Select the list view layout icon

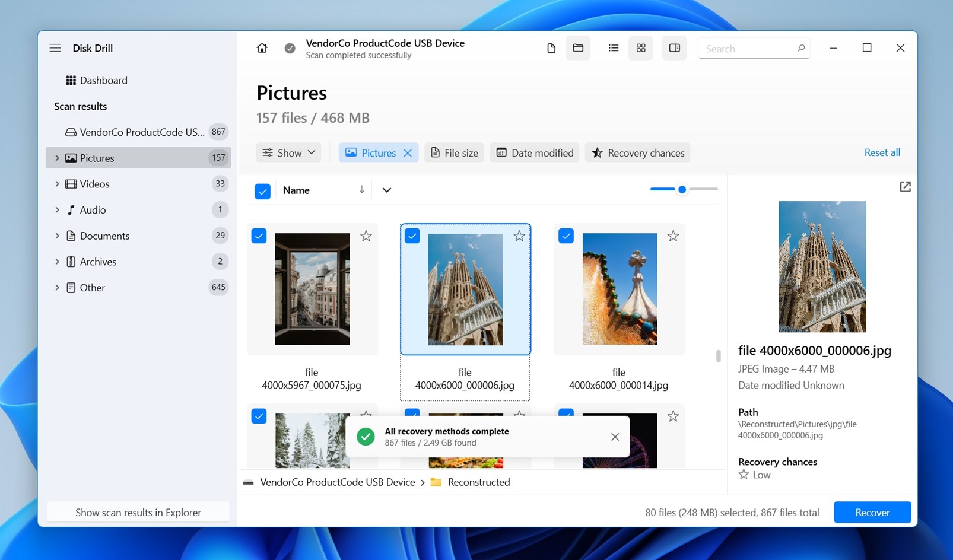click(614, 48)
